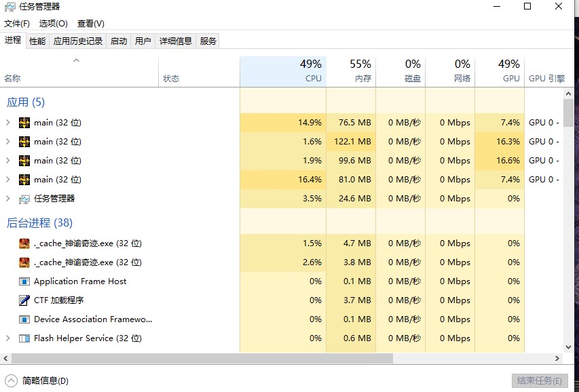
Task: Expand the Flash Helper Service entry
Action: coord(8,338)
